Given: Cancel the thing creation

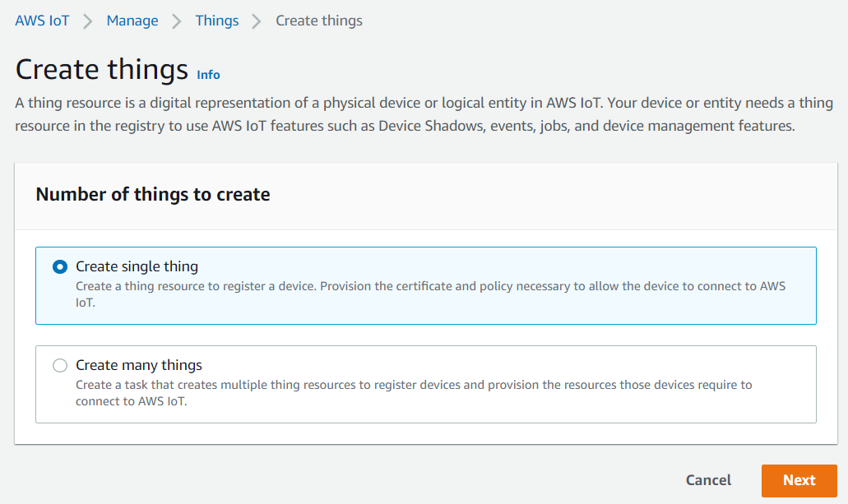Looking at the screenshot, I should coord(708,480).
